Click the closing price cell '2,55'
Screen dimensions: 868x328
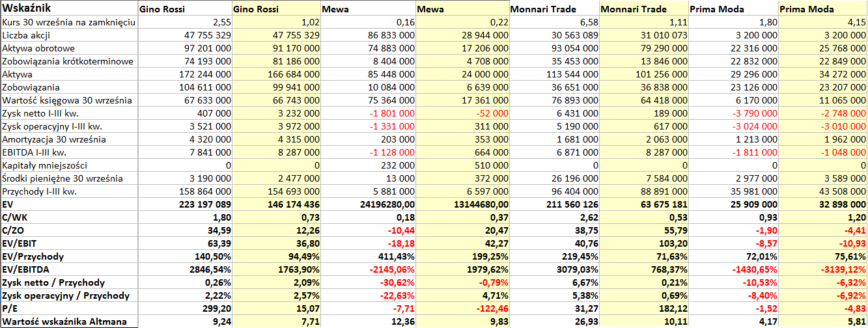(x=185, y=22)
